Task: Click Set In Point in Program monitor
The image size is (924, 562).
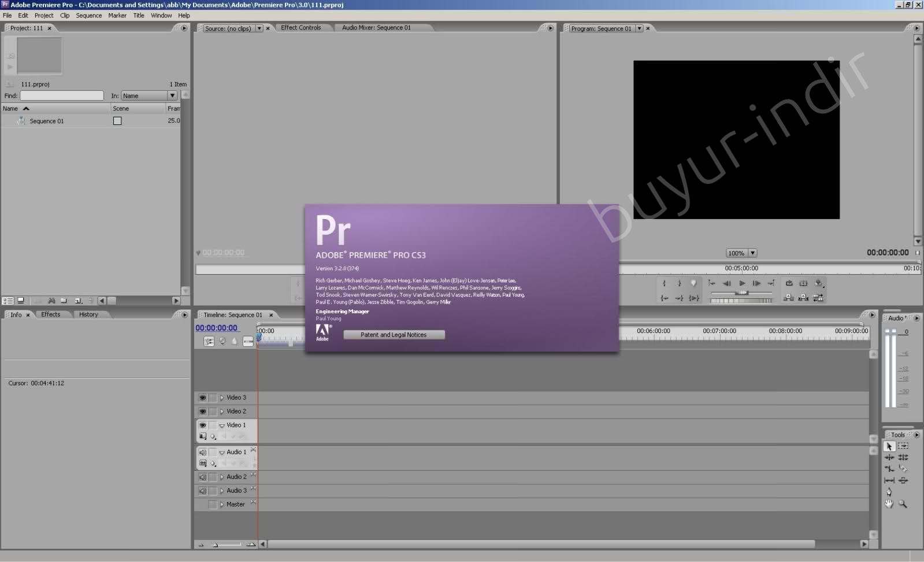Action: pos(665,283)
